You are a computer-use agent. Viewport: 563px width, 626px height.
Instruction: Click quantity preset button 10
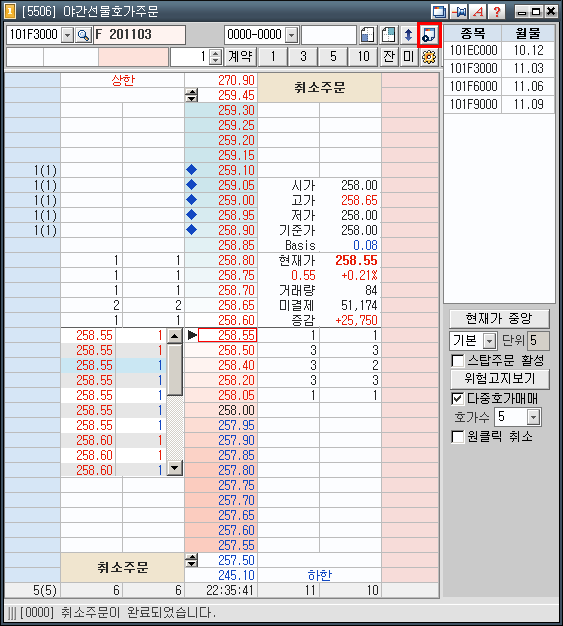coord(363,57)
